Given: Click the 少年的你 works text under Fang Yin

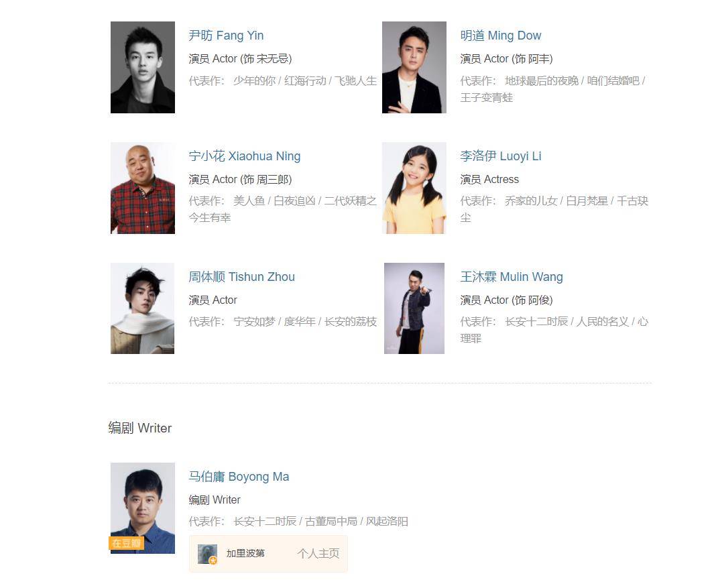Looking at the screenshot, I should pos(254,80).
